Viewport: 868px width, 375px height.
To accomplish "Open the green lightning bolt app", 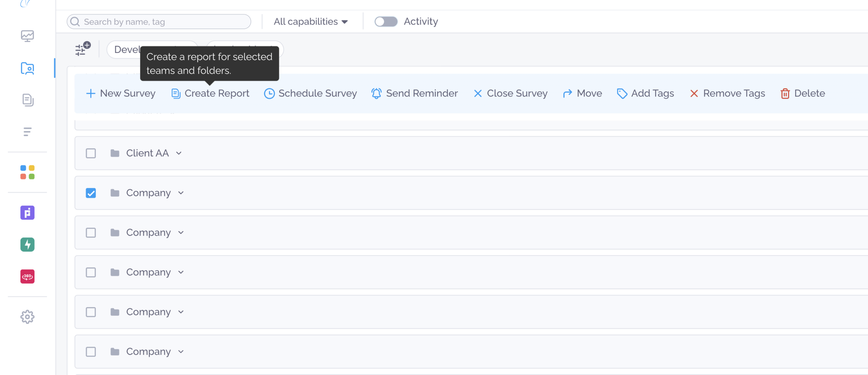I will point(27,244).
